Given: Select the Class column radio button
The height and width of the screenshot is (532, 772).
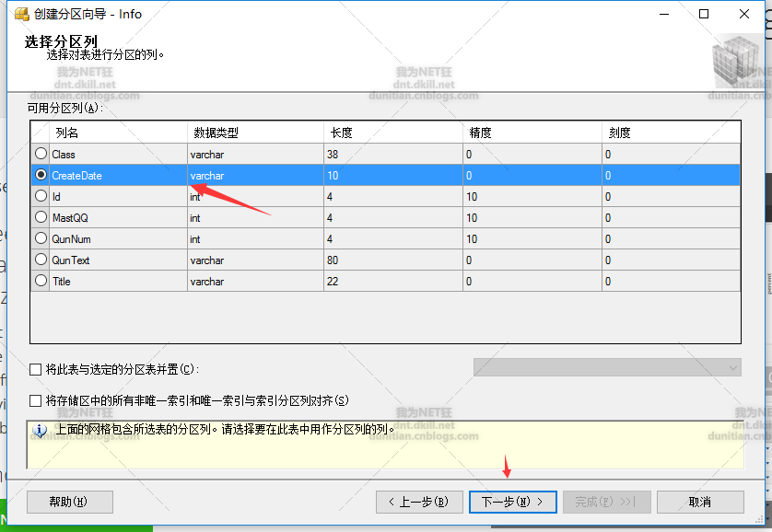Looking at the screenshot, I should click(x=41, y=154).
